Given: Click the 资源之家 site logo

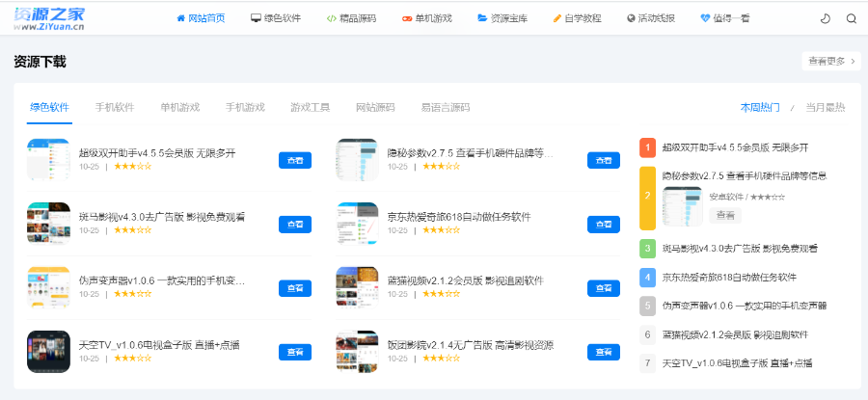Looking at the screenshot, I should point(49,18).
